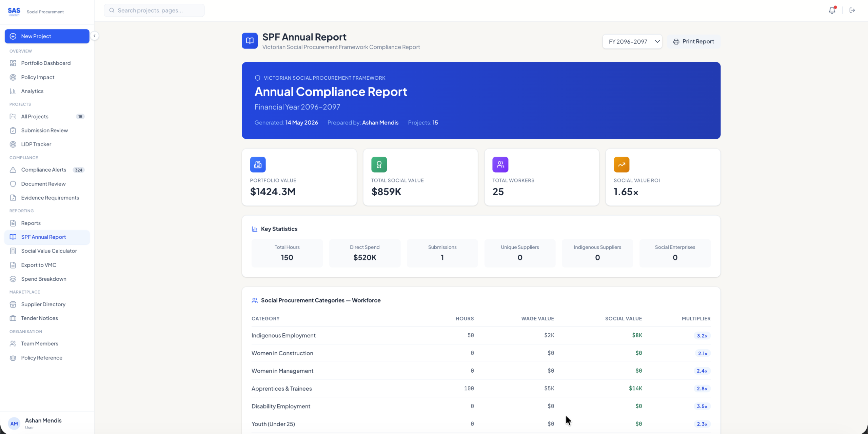The height and width of the screenshot is (434, 868).
Task: Click the Social Value ROI trend icon
Action: click(622, 164)
